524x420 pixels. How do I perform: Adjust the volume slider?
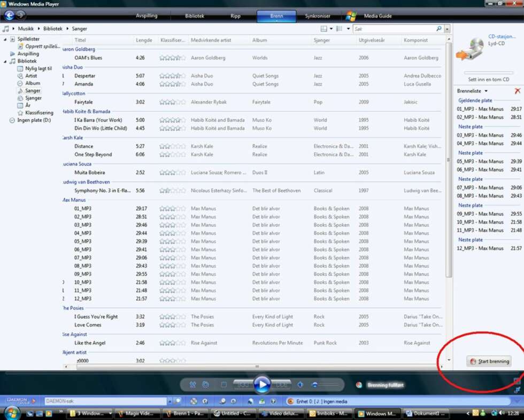pyautogui.click(x=325, y=385)
